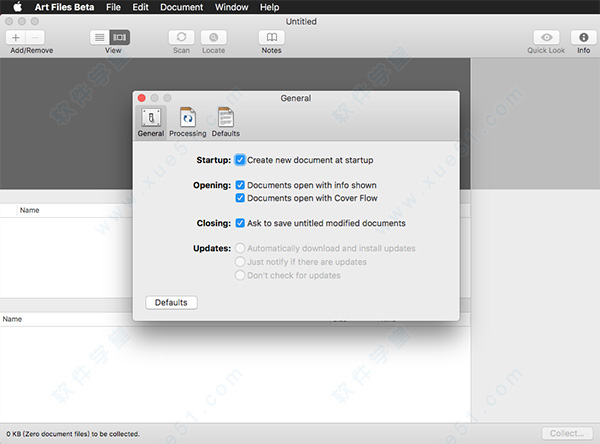600x444 pixels.
Task: Open the Processing preferences pane
Action: 188,122
